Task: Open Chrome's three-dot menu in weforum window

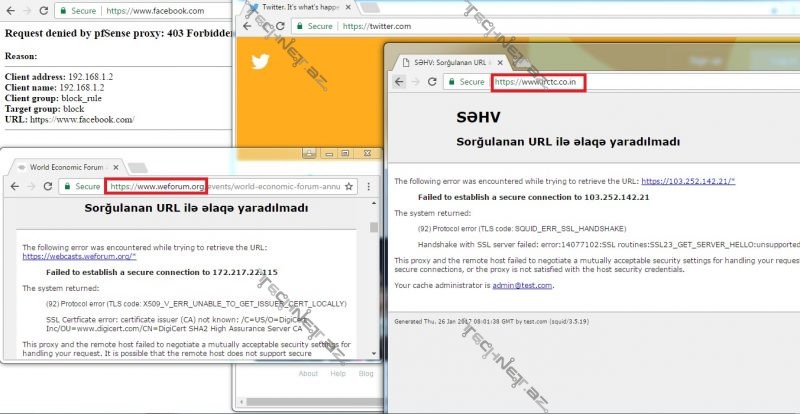Action: click(368, 186)
